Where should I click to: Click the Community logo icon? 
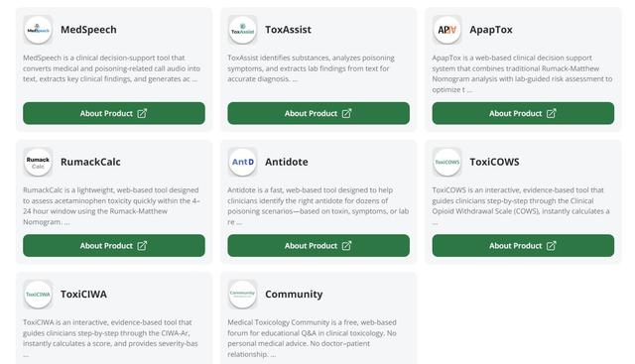pos(242,295)
